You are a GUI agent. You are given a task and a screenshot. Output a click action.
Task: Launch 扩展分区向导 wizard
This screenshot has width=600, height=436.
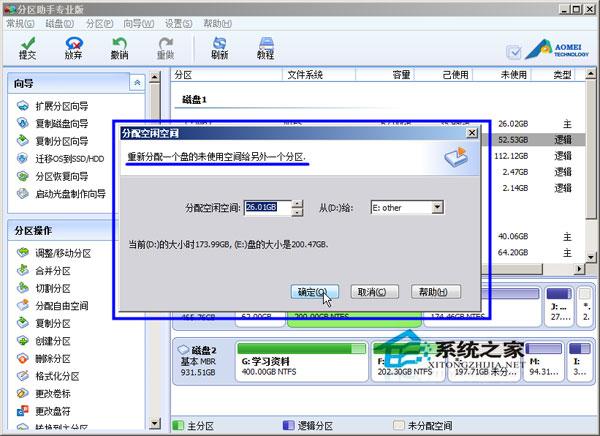[52, 106]
